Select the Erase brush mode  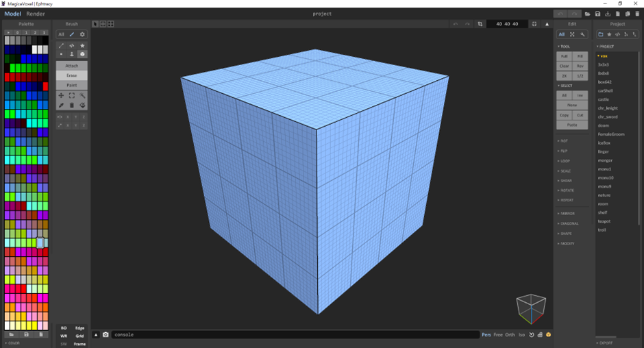coord(71,75)
